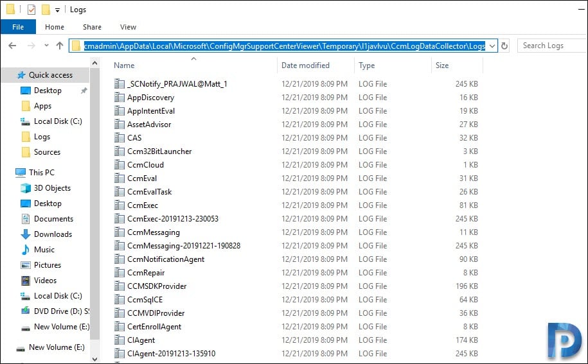Open Music in navigation pane
588x364 pixels.
44,249
